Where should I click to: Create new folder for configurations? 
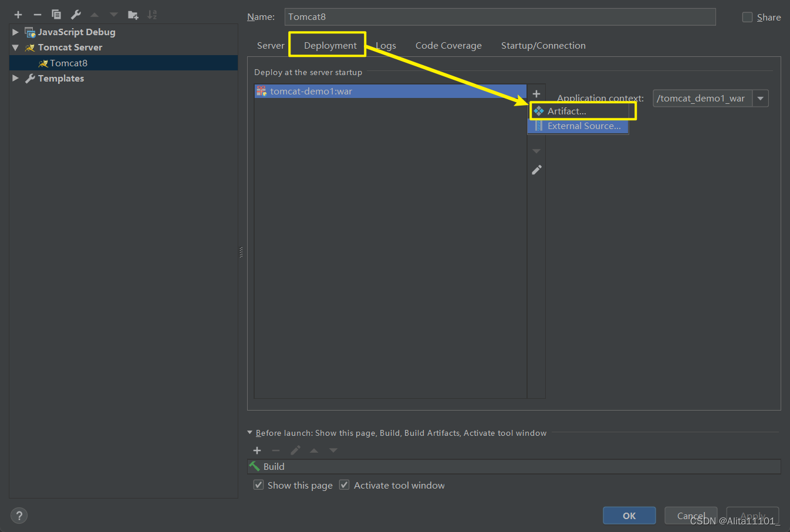pos(133,15)
